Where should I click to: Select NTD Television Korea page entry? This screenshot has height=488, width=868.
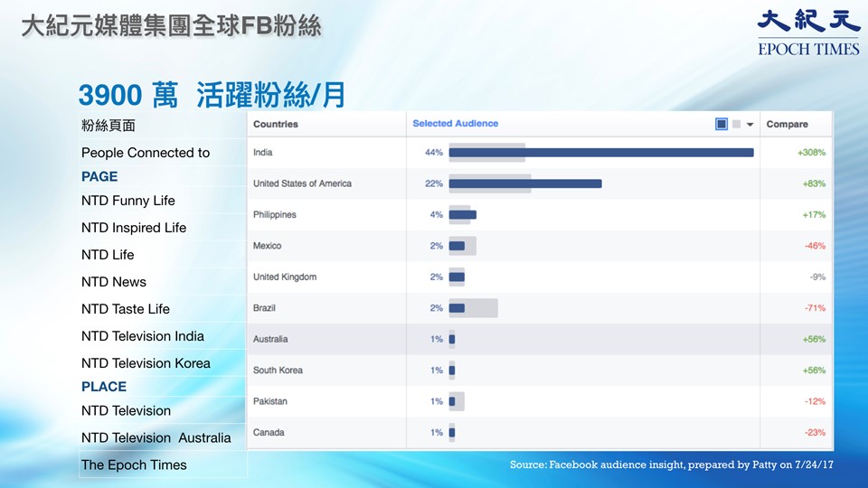(x=146, y=363)
